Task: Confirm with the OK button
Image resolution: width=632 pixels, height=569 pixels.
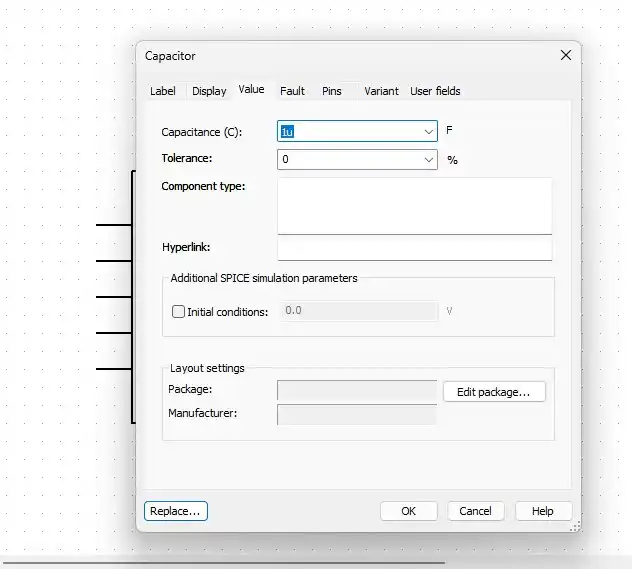Action: (x=408, y=511)
